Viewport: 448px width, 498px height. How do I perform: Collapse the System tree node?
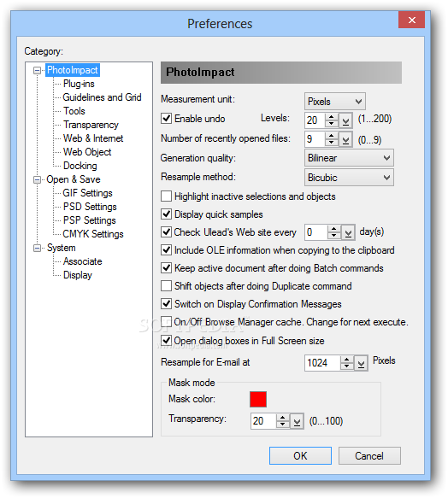click(x=38, y=248)
